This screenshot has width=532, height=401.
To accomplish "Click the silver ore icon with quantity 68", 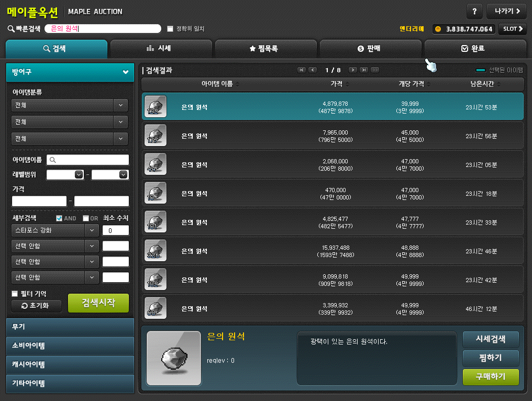I will click(156, 308).
